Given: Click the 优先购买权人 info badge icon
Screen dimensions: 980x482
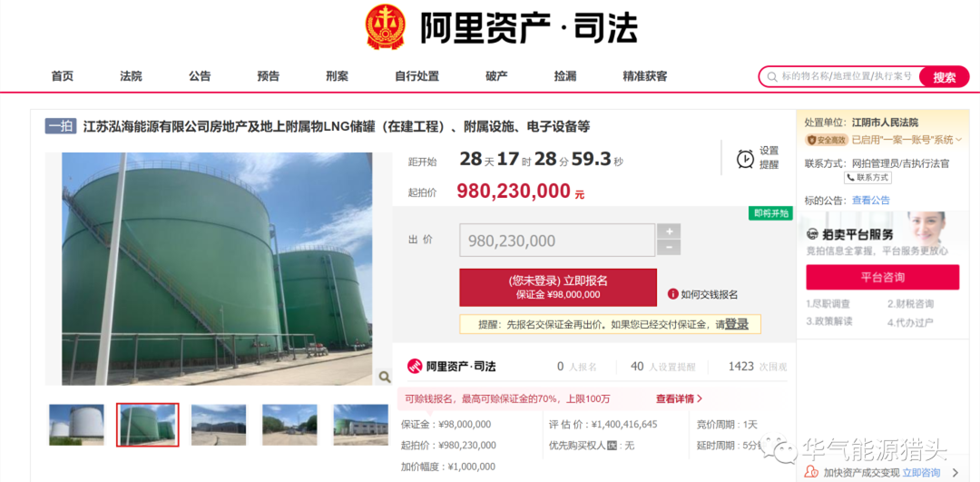Looking at the screenshot, I should click(612, 446).
